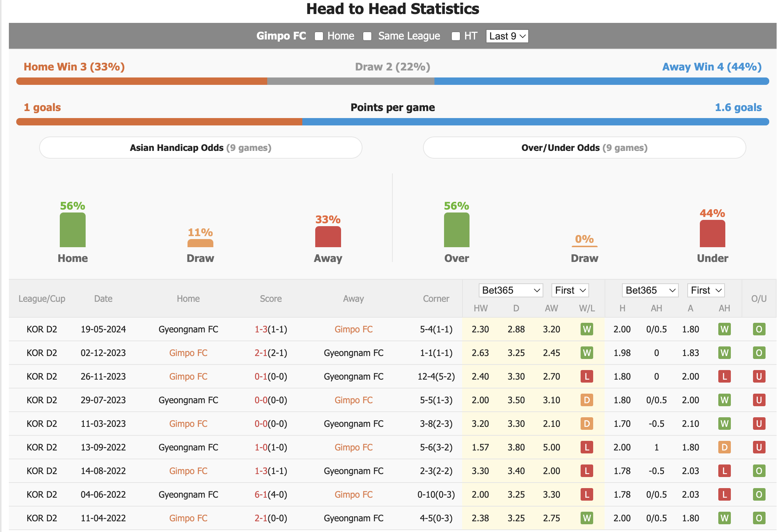Screen dimensions: 784x532
Task: Click the Head to Head Statistics heading
Action: click(x=393, y=9)
